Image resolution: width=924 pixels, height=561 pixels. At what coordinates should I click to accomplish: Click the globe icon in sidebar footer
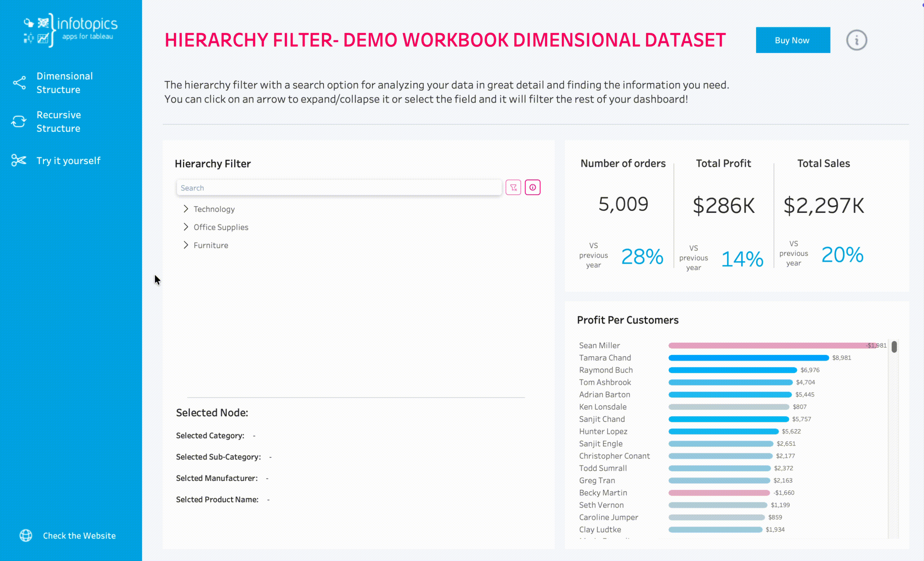click(26, 535)
